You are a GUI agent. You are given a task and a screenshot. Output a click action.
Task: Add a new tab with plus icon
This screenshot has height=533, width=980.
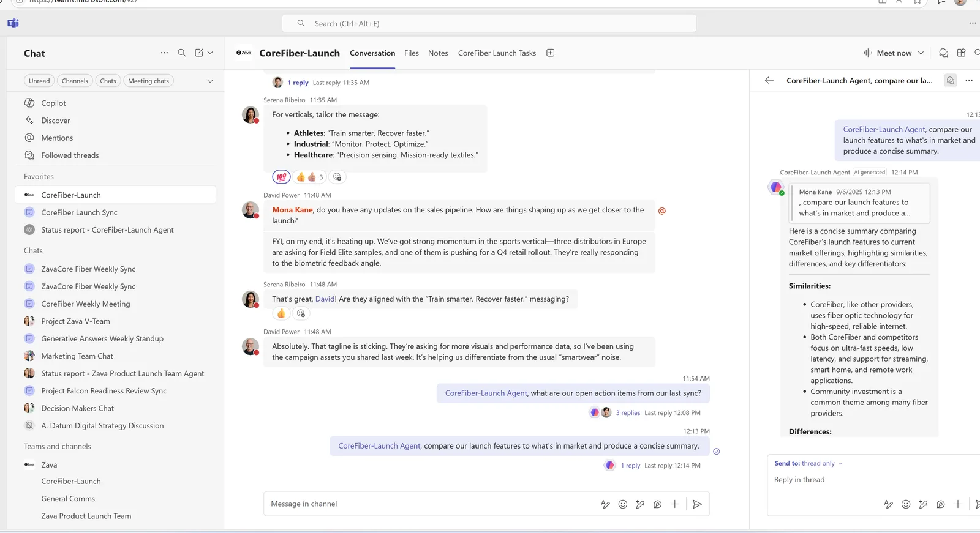pos(550,53)
